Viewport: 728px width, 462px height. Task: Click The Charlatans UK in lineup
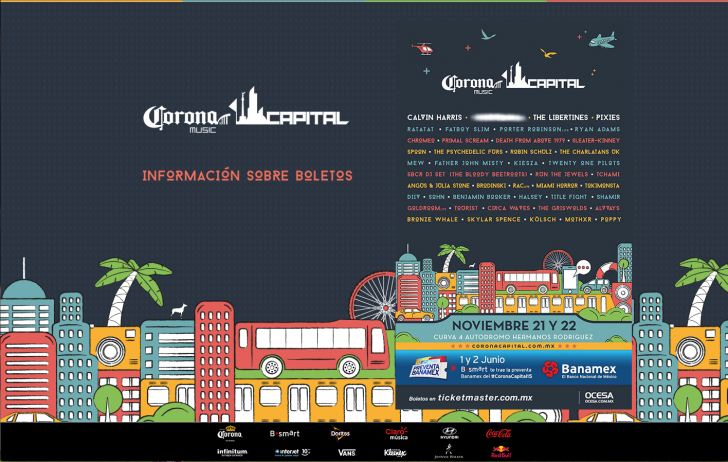tap(590, 152)
